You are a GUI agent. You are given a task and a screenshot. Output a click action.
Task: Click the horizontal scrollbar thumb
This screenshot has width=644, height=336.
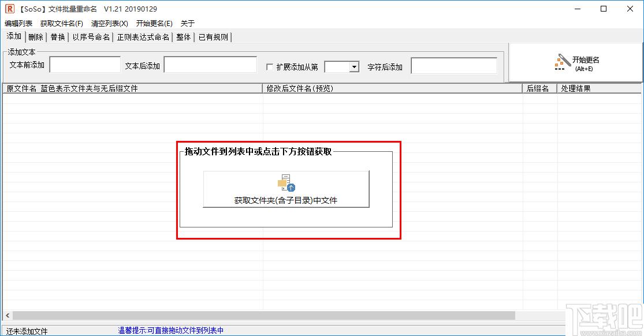click(264, 315)
